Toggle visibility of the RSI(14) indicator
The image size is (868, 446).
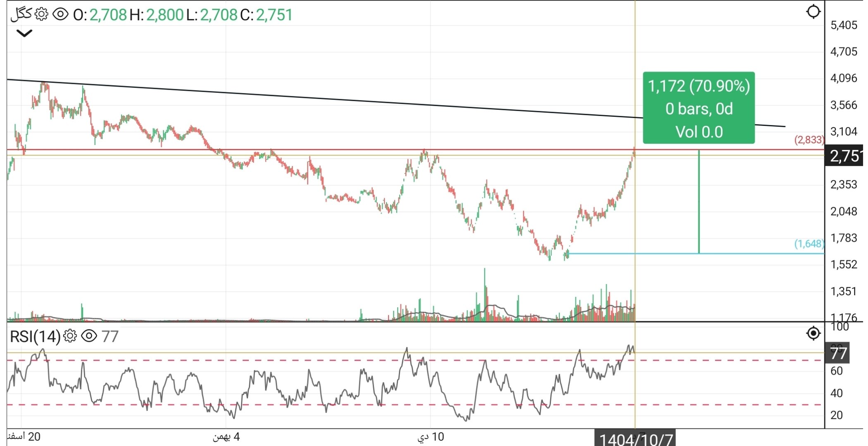click(90, 335)
